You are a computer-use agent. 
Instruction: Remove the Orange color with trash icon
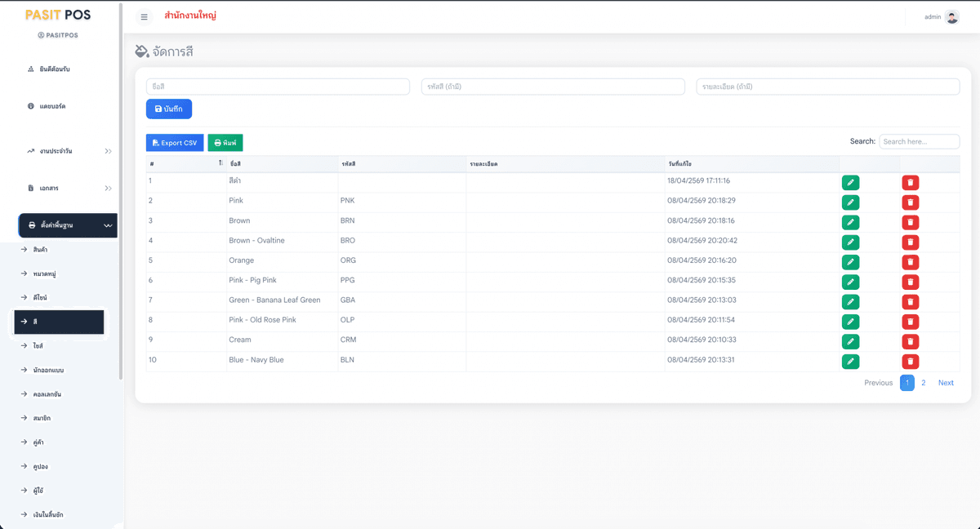(911, 262)
